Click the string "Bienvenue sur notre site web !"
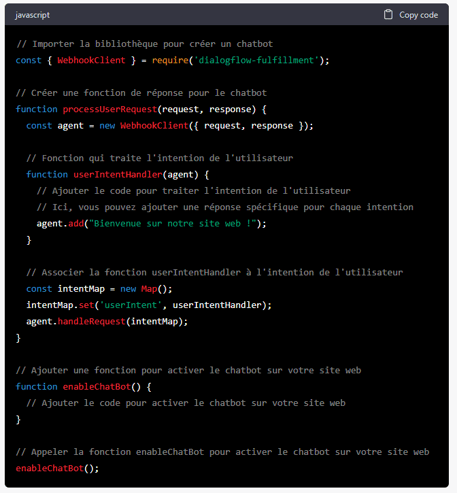This screenshot has width=457, height=493. [x=173, y=224]
